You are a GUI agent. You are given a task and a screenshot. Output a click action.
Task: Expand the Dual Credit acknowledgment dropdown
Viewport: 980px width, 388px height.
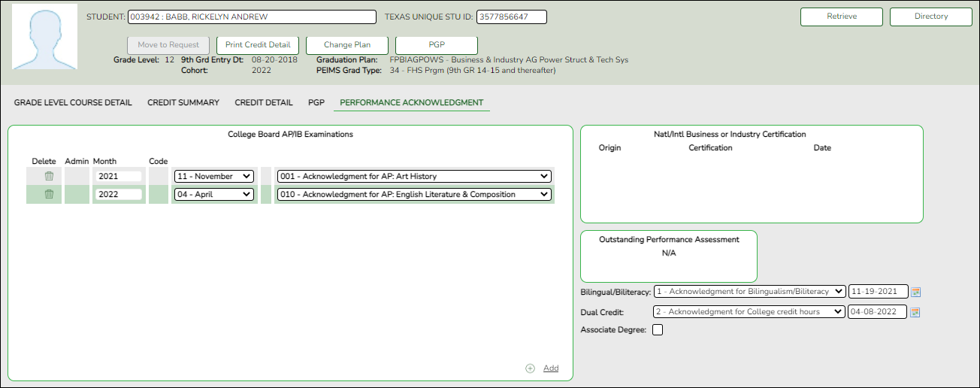click(x=749, y=312)
